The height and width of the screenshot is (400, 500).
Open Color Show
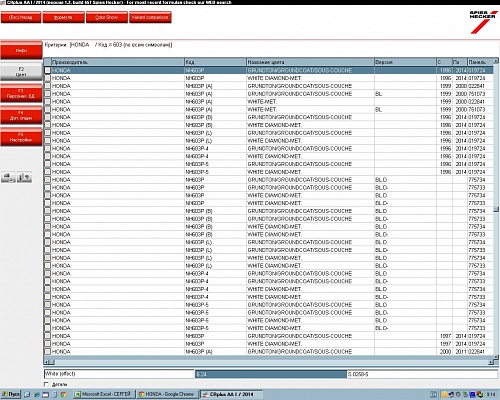(107, 17)
